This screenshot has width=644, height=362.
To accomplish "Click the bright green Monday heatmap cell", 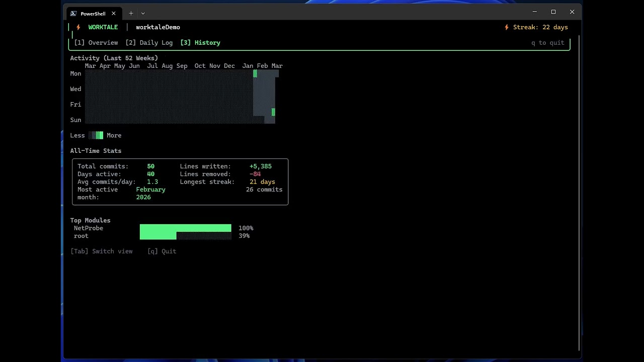I will (255, 74).
